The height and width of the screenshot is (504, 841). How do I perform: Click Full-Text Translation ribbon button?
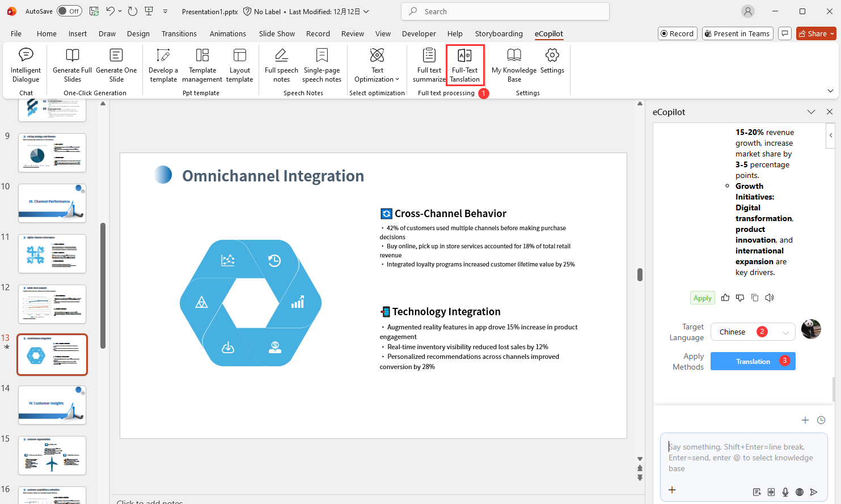pyautogui.click(x=465, y=65)
